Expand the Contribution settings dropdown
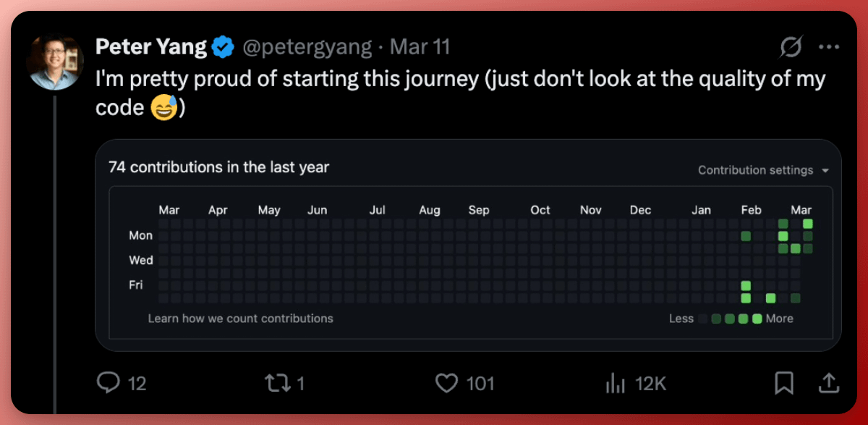This screenshot has width=868, height=425. click(763, 170)
